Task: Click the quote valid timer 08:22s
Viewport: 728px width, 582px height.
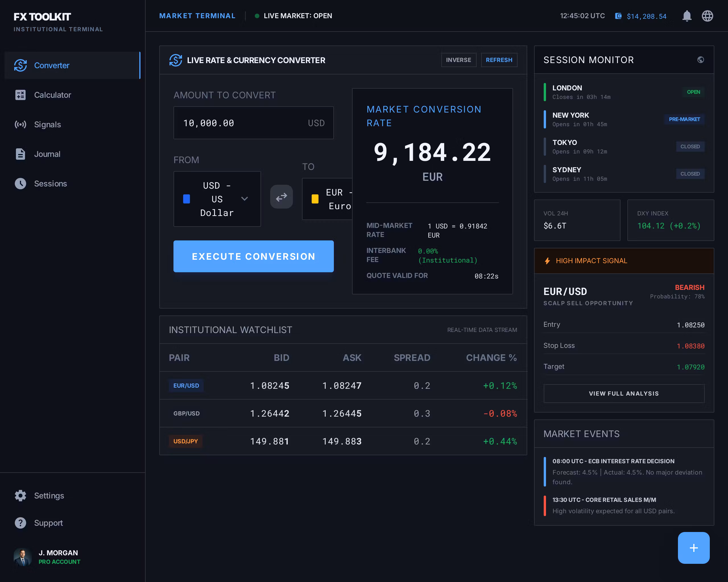Action: tap(486, 276)
